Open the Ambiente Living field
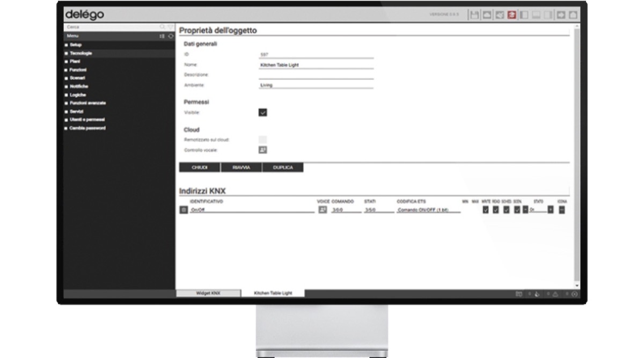Viewport: 644px width, 358px height. click(x=316, y=85)
